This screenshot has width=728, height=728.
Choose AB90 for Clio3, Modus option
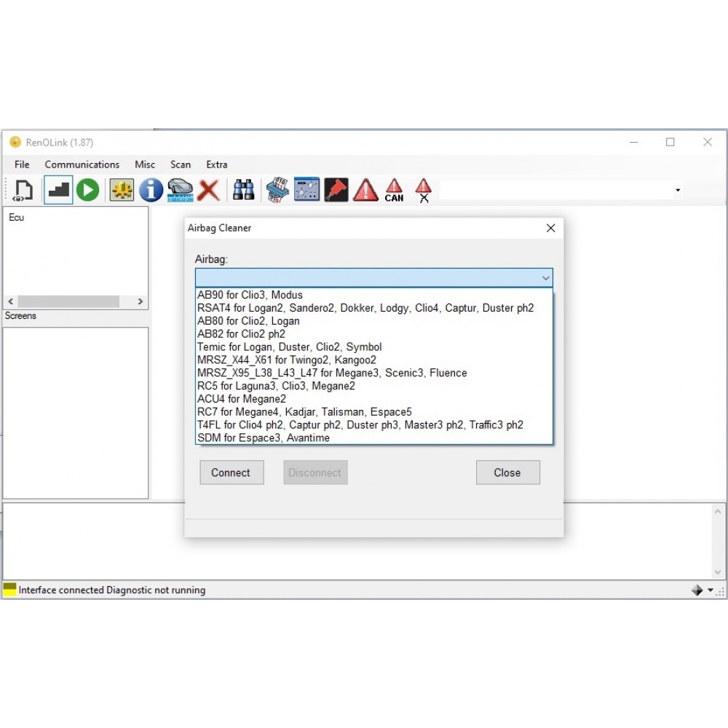[250, 295]
